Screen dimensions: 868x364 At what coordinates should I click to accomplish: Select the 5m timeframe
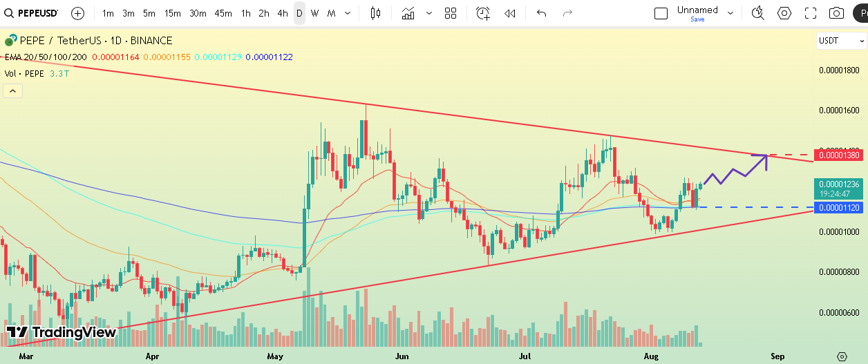tap(149, 13)
